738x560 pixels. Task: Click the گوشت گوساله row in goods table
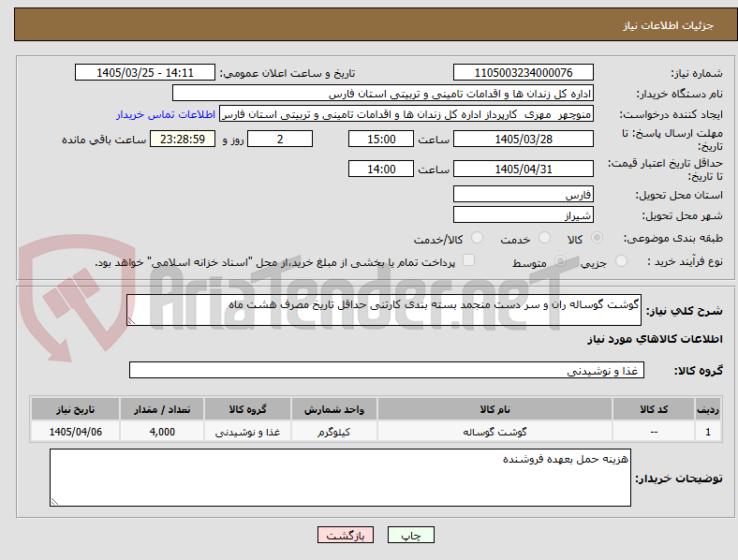point(376,432)
